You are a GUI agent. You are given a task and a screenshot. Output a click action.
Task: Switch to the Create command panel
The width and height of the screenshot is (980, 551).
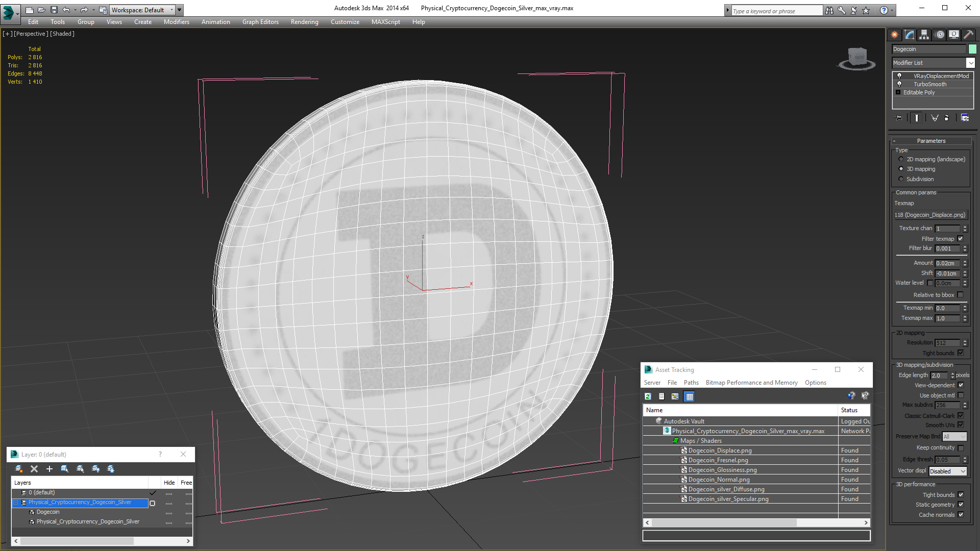pyautogui.click(x=894, y=34)
